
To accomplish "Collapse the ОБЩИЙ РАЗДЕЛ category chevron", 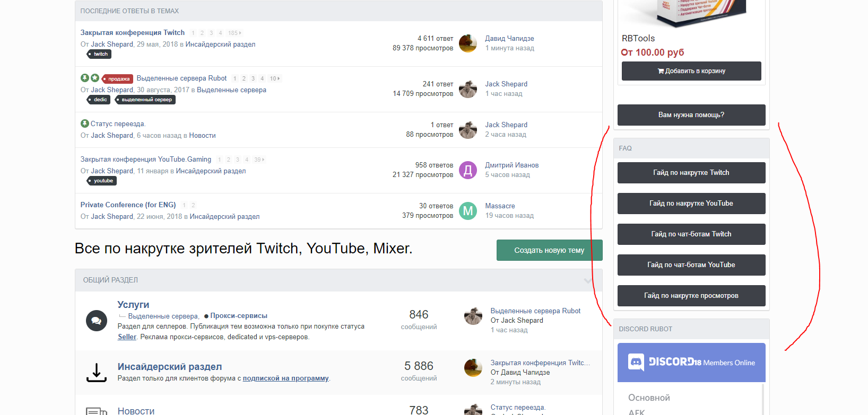I will [x=588, y=280].
